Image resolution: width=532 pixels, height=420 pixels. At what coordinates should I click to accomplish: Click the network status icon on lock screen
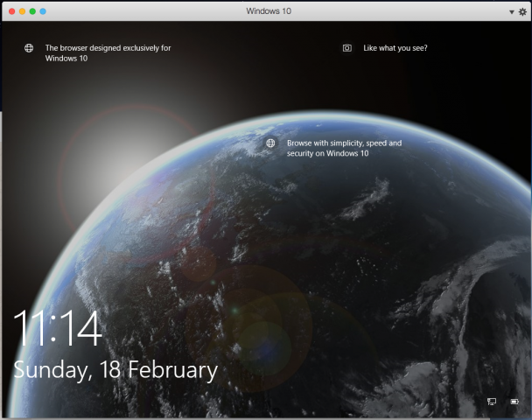491,402
